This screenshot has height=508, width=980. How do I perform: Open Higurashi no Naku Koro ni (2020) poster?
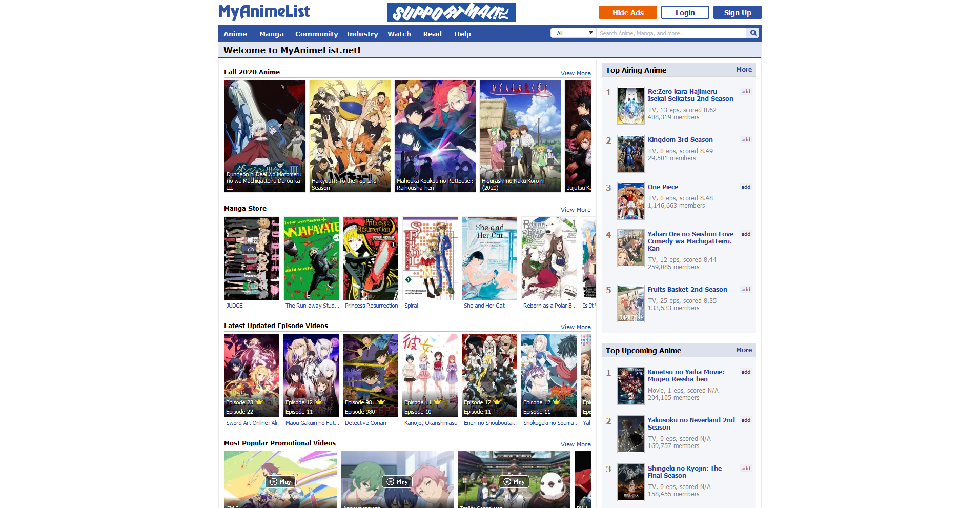[520, 136]
